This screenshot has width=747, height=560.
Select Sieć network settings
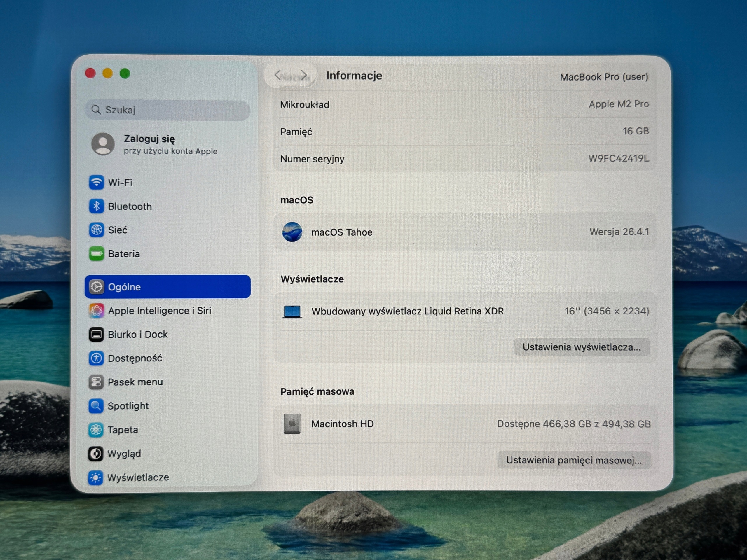coord(167,230)
